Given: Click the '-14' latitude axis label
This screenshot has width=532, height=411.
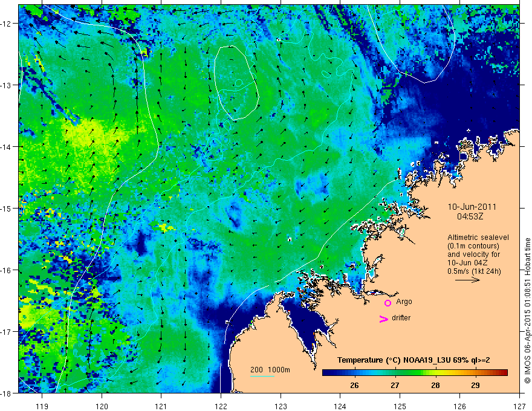Looking at the screenshot, I should [x=7, y=147].
